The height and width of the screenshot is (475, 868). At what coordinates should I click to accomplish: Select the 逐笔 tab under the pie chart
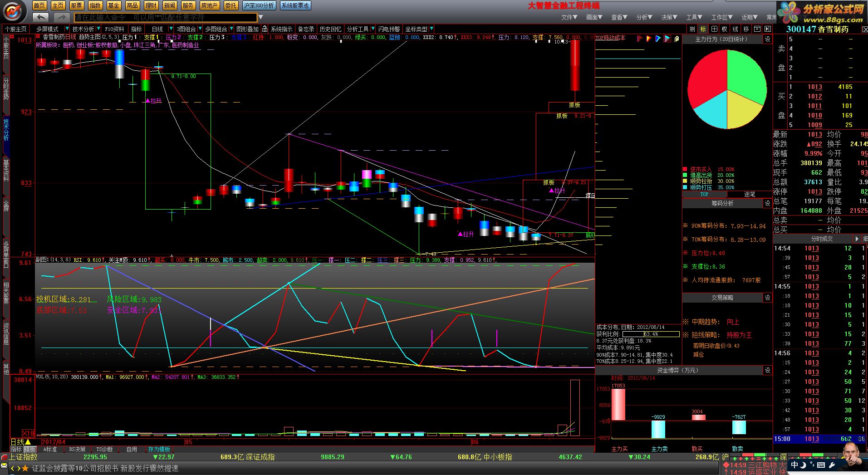pos(750,194)
